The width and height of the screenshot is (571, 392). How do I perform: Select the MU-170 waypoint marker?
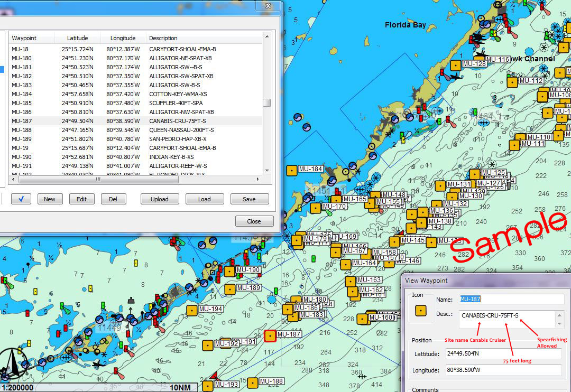point(316,208)
